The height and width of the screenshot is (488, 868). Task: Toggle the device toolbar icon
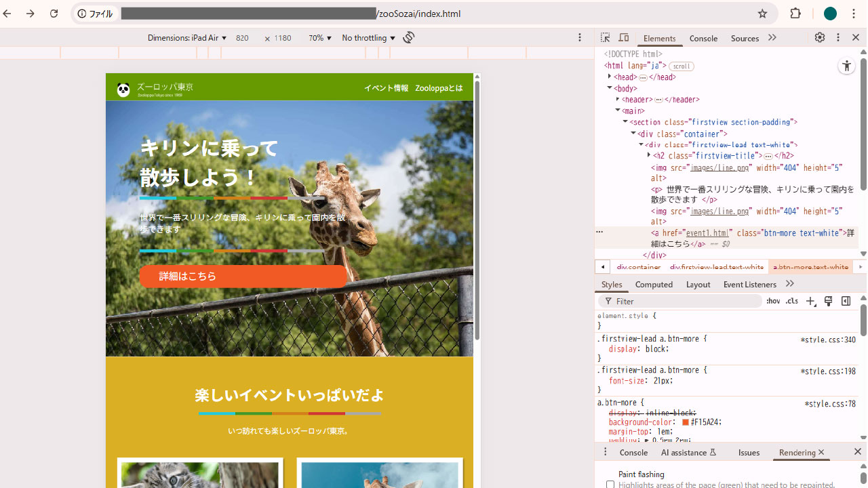coord(624,38)
